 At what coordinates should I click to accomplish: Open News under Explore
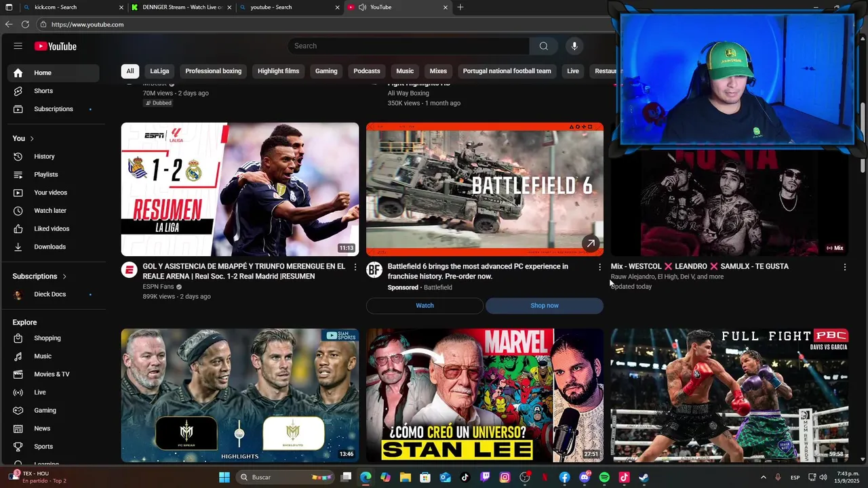click(x=54, y=428)
